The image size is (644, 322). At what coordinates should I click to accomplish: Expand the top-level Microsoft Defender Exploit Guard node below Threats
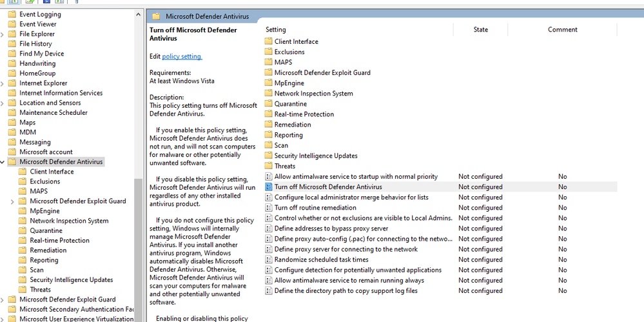(3, 300)
